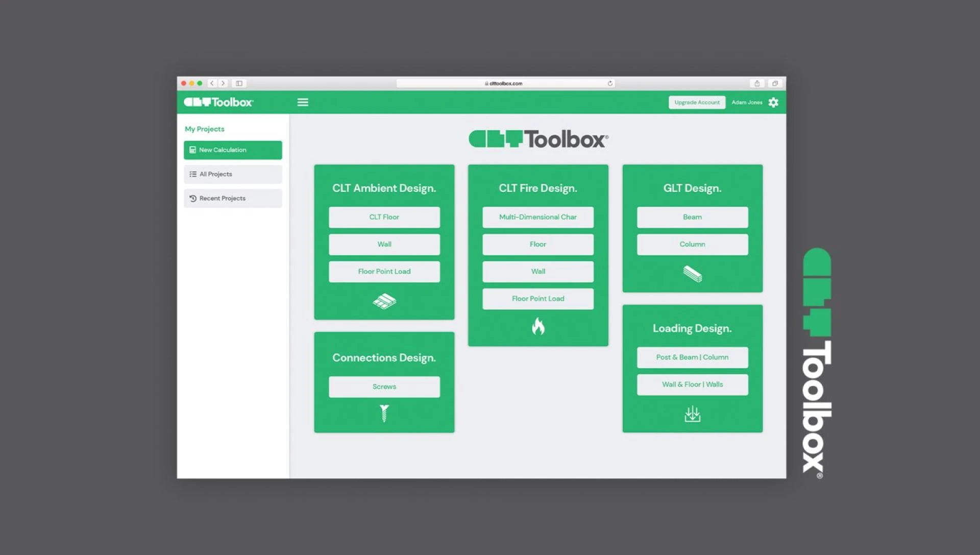This screenshot has width=980, height=555.
Task: Start a New Calculation
Action: (233, 150)
